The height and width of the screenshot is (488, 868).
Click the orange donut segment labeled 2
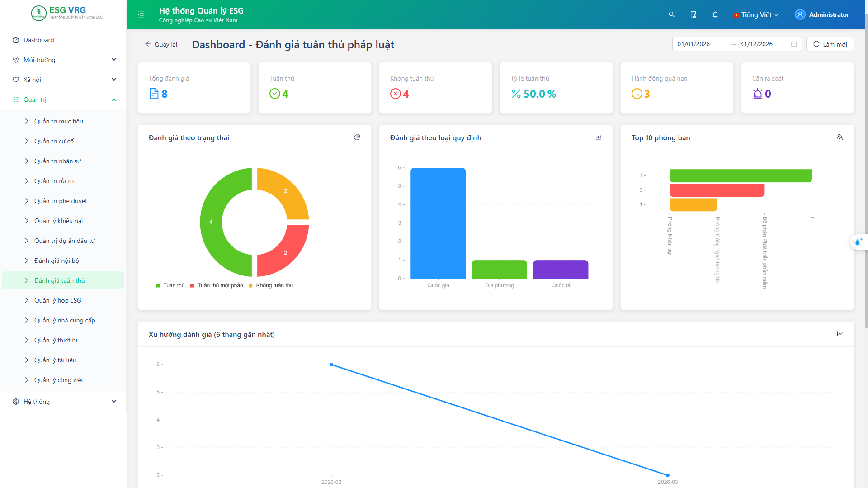[285, 191]
